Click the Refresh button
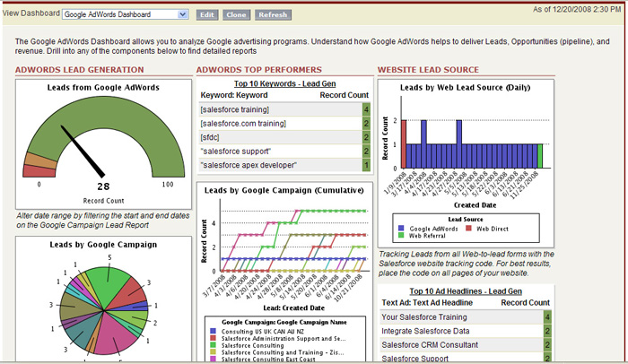The width and height of the screenshot is (628, 364). [x=273, y=15]
